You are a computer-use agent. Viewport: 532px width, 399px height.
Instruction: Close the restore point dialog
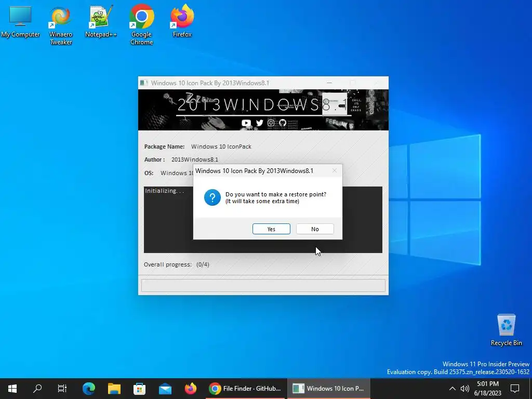tap(335, 170)
